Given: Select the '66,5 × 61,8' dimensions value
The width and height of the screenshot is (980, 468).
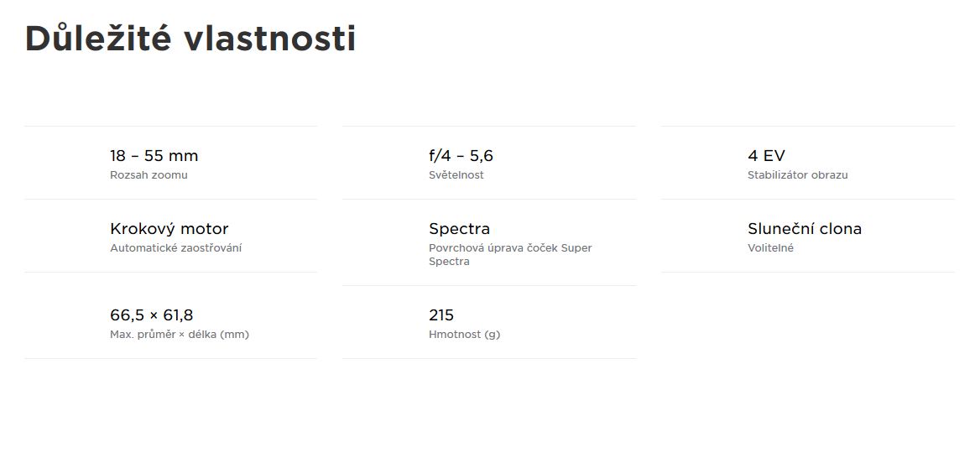Looking at the screenshot, I should tap(152, 315).
